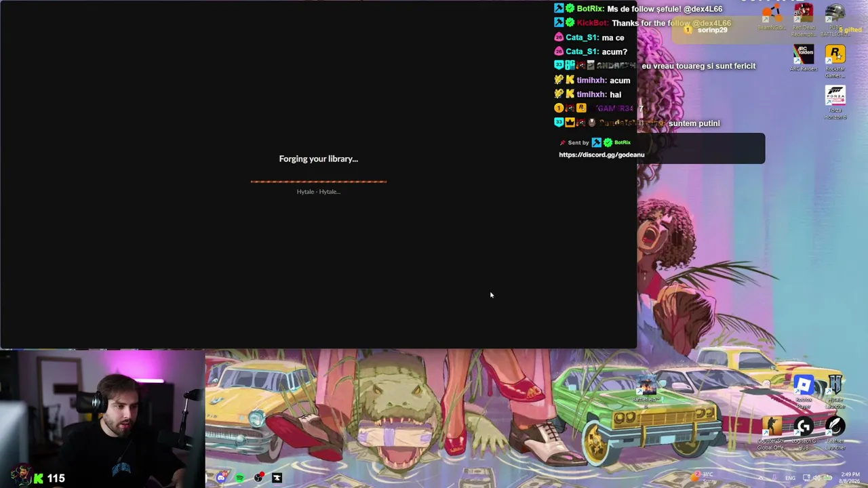This screenshot has width=868, height=488.
Task: Open the discord.gg/godeanu link in chat
Action: click(x=601, y=155)
